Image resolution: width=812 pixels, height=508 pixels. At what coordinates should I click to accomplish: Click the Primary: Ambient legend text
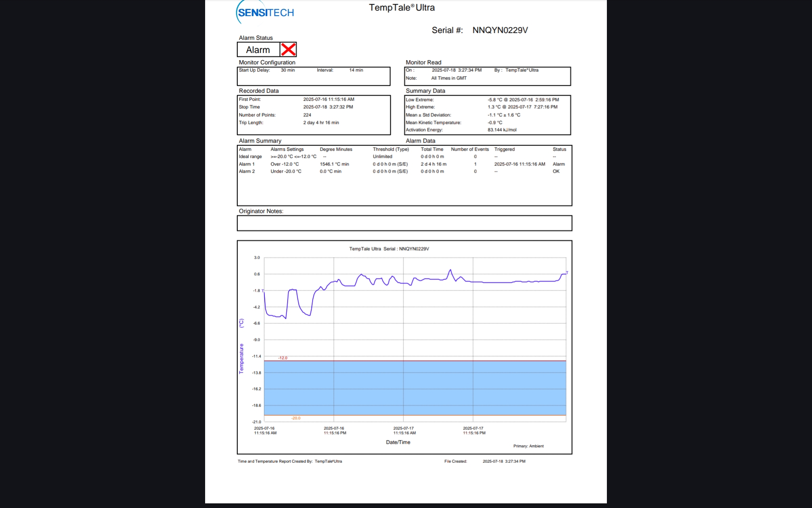pos(528,446)
